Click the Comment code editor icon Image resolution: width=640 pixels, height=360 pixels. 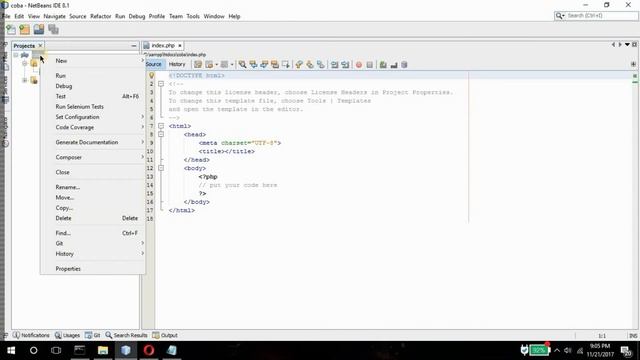(383, 64)
